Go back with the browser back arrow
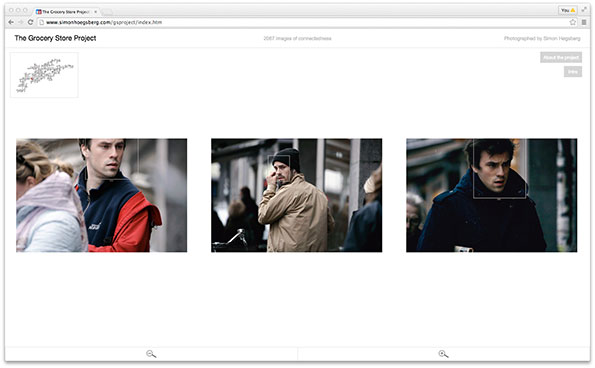Screen dimensions: 595x368 11,22
